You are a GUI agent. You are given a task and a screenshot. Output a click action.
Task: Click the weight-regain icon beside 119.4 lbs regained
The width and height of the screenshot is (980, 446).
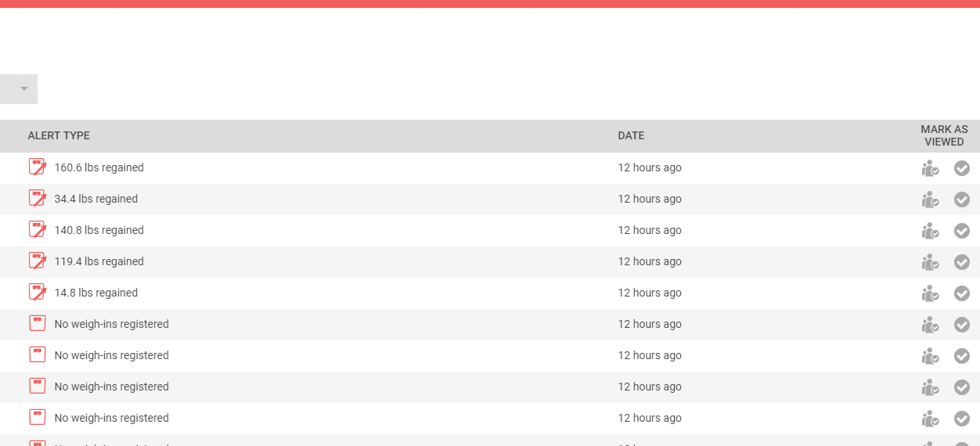(x=38, y=261)
